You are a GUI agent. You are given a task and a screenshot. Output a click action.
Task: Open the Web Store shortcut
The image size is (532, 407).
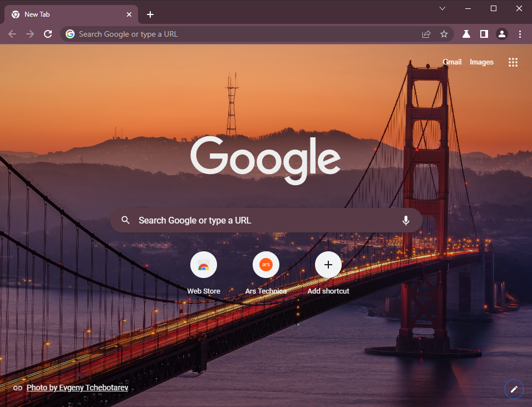[x=203, y=265]
